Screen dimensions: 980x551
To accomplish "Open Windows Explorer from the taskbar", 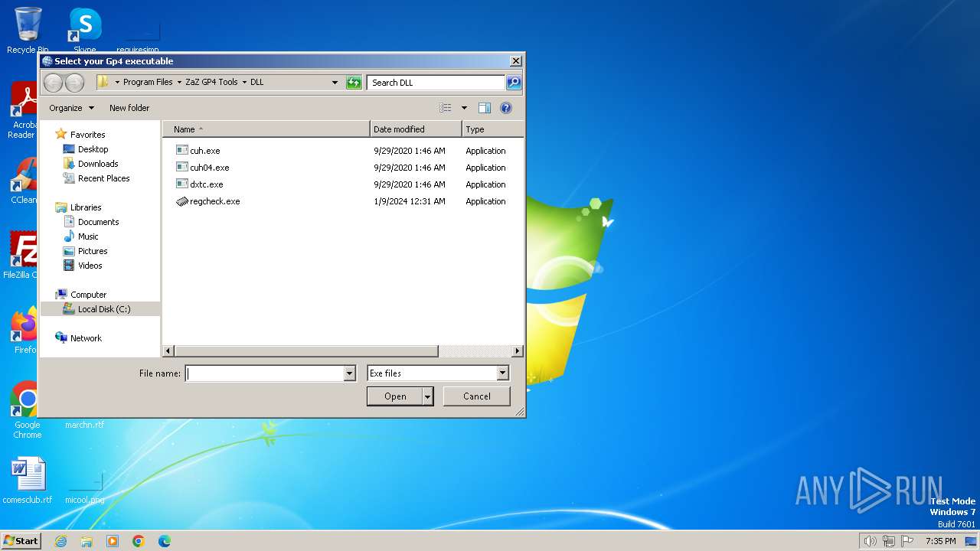I will tap(87, 541).
